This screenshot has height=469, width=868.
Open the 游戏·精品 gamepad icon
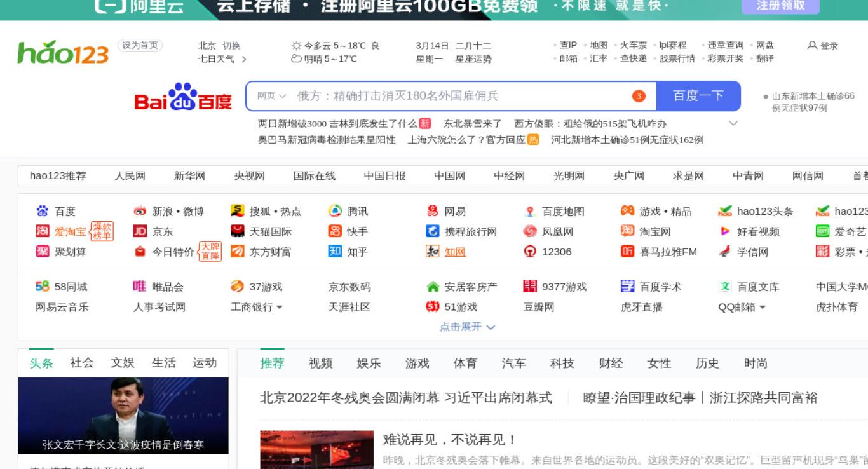pyautogui.click(x=627, y=211)
